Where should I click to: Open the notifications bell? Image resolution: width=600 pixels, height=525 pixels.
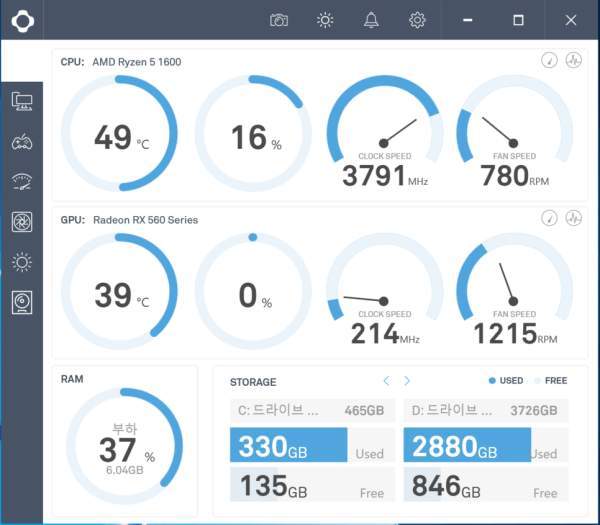[x=371, y=20]
